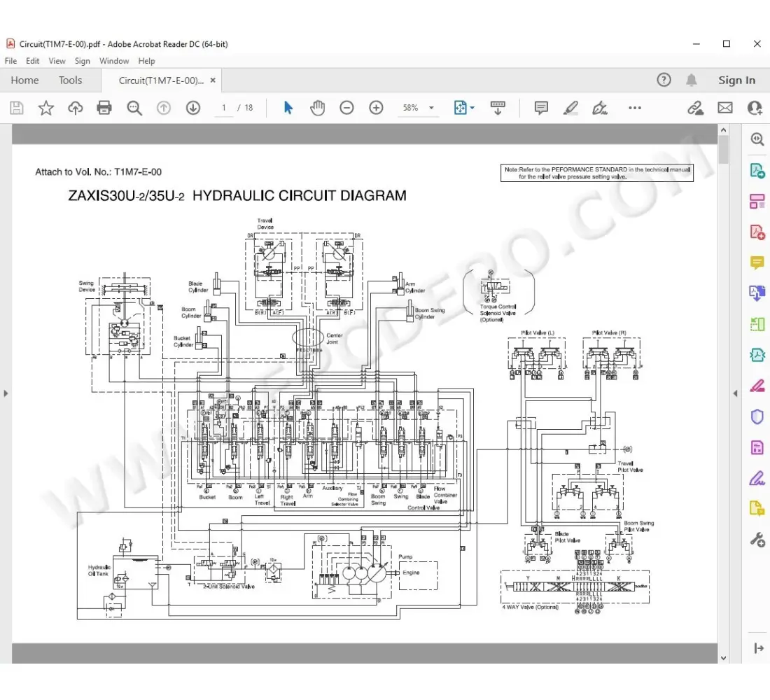
Task: Switch to the Tools tab
Action: [x=70, y=80]
